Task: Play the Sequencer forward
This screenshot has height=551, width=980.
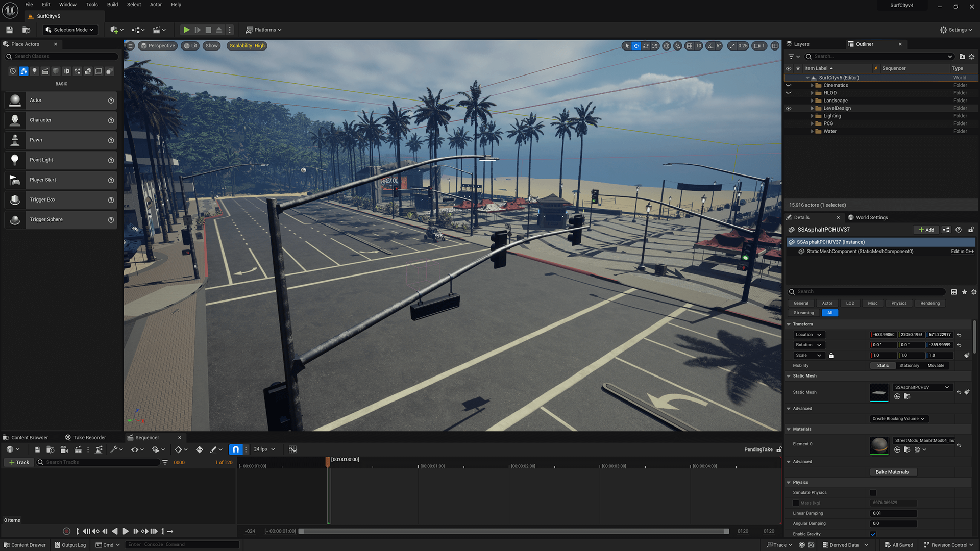Action: pyautogui.click(x=125, y=531)
